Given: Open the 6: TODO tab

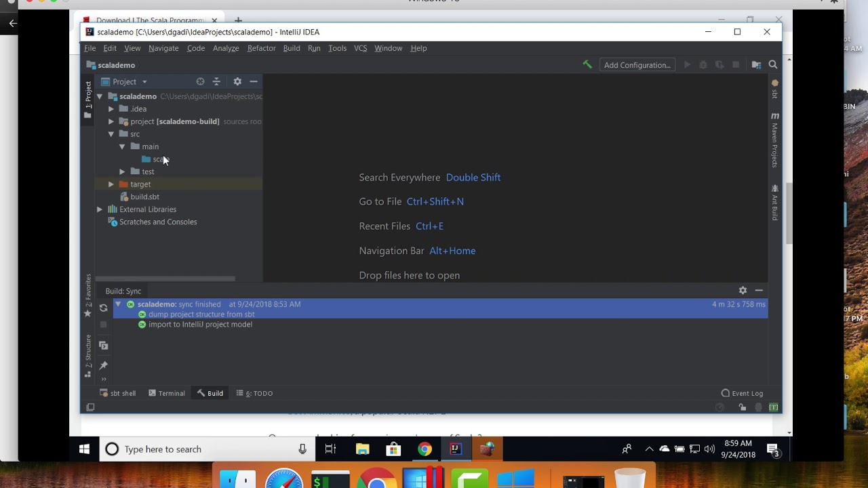Looking at the screenshot, I should [254, 393].
